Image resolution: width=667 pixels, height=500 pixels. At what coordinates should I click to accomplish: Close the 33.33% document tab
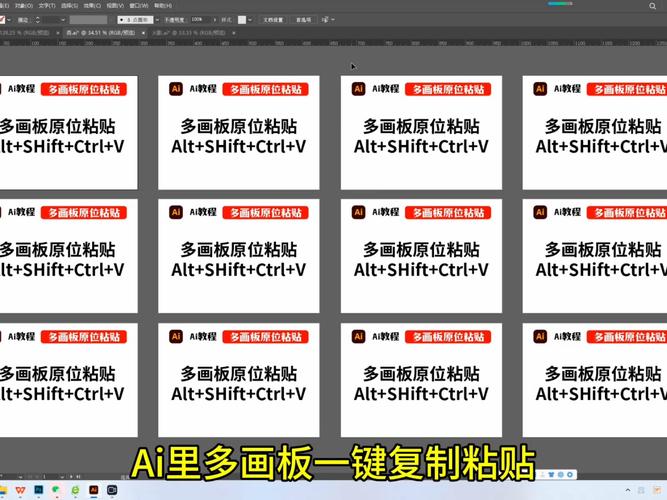(234, 33)
